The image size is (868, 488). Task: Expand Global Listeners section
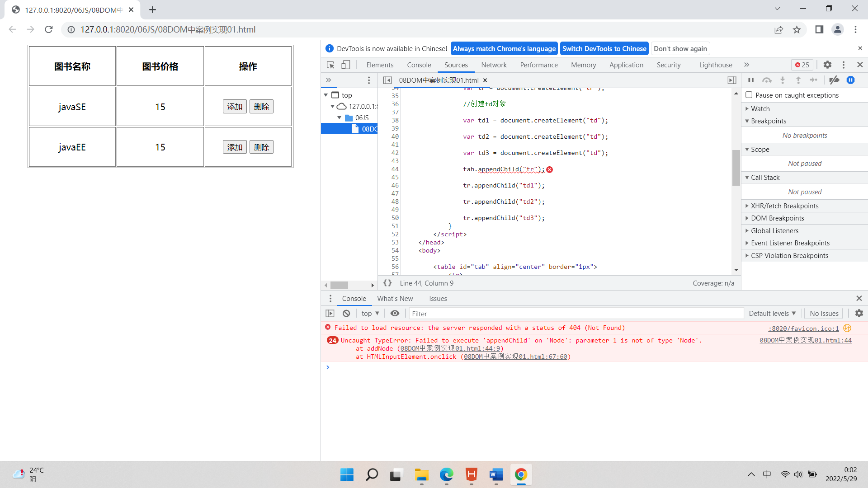point(805,230)
